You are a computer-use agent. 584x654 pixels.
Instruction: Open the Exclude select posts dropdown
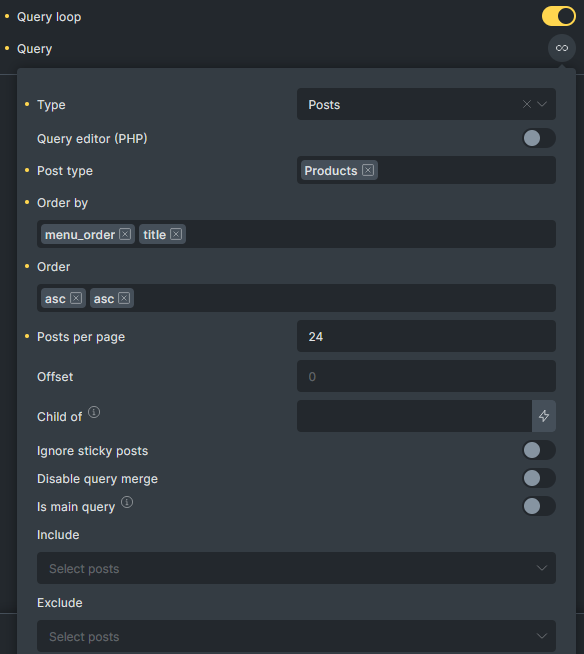tap(296, 636)
